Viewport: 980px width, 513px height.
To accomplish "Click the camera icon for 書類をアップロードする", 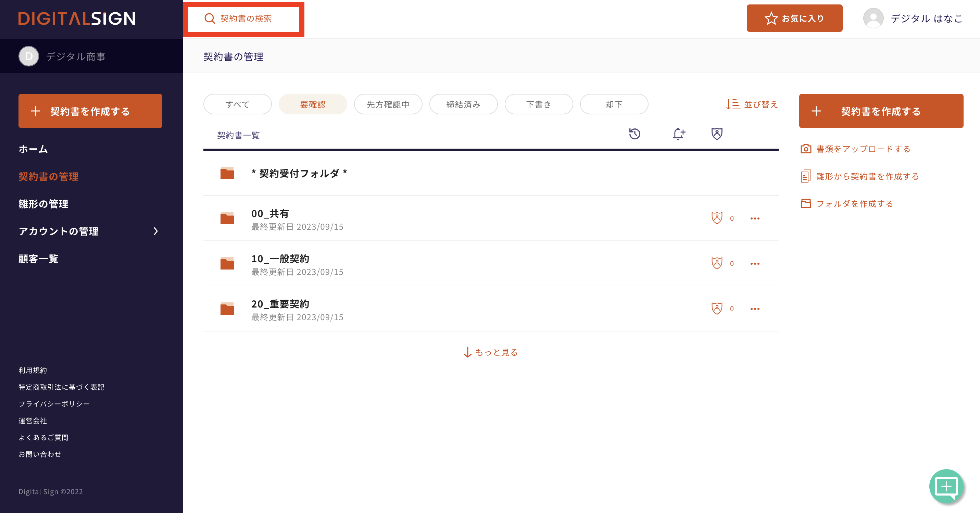I will pos(806,149).
